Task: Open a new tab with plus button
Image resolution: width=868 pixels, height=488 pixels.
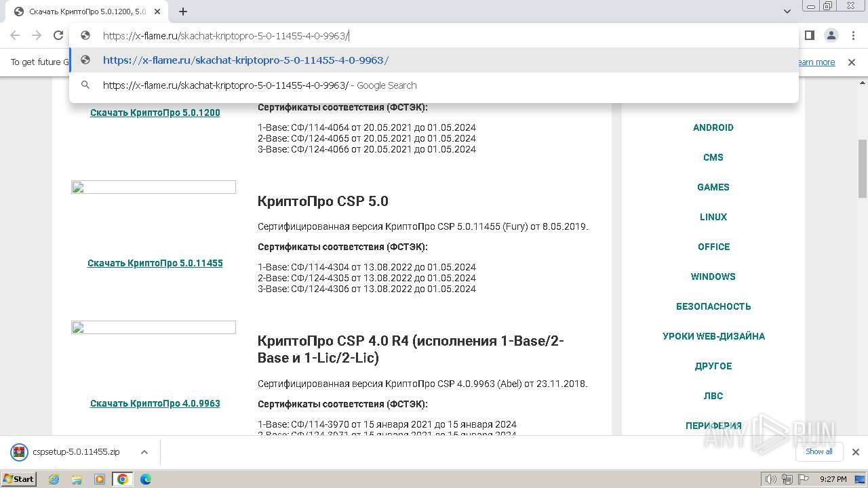Action: [x=183, y=12]
